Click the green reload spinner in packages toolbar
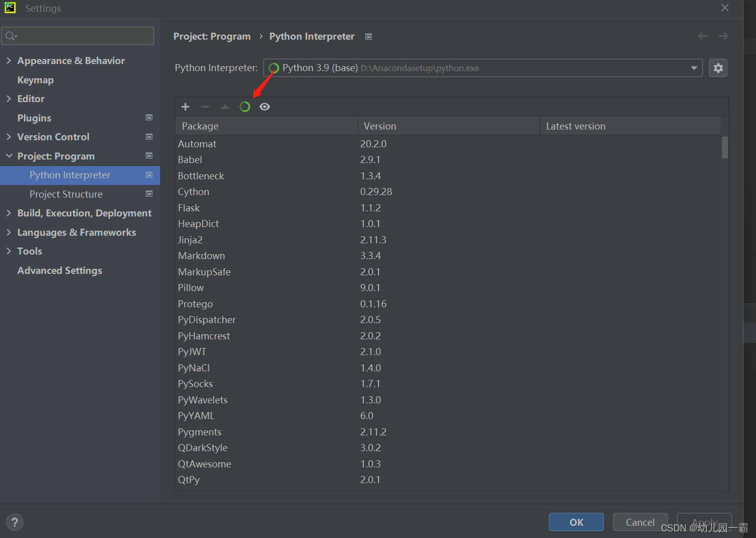Image resolution: width=756 pixels, height=538 pixels. [245, 107]
